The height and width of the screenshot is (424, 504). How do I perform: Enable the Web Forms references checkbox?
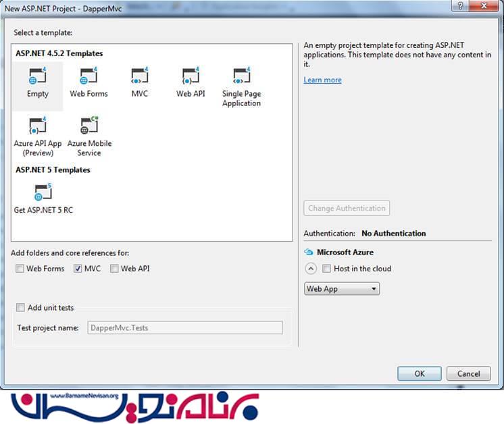point(20,269)
